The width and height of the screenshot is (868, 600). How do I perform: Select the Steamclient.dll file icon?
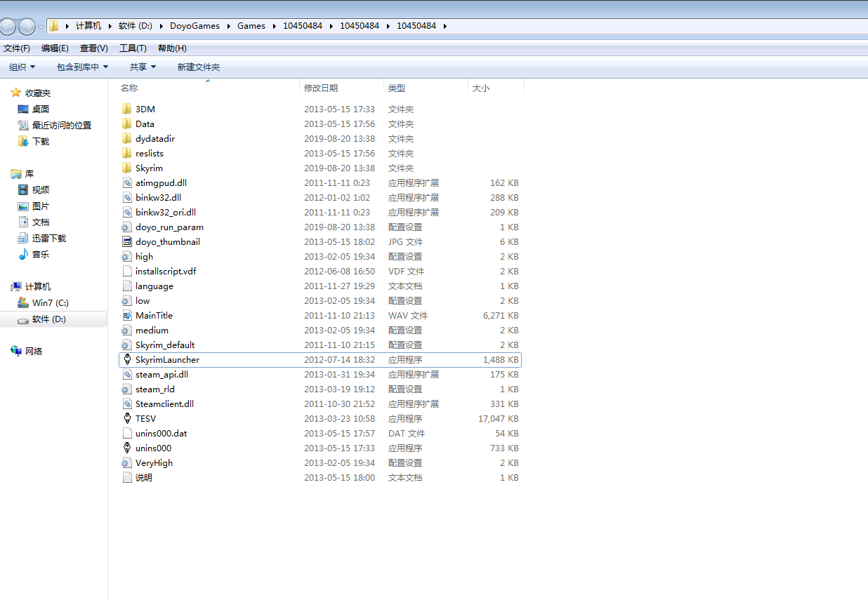pos(126,404)
